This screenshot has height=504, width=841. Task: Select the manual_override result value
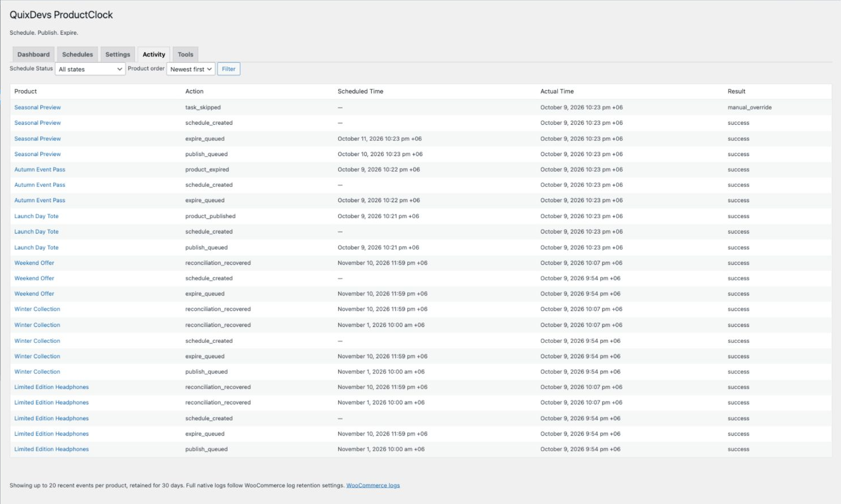[749, 107]
